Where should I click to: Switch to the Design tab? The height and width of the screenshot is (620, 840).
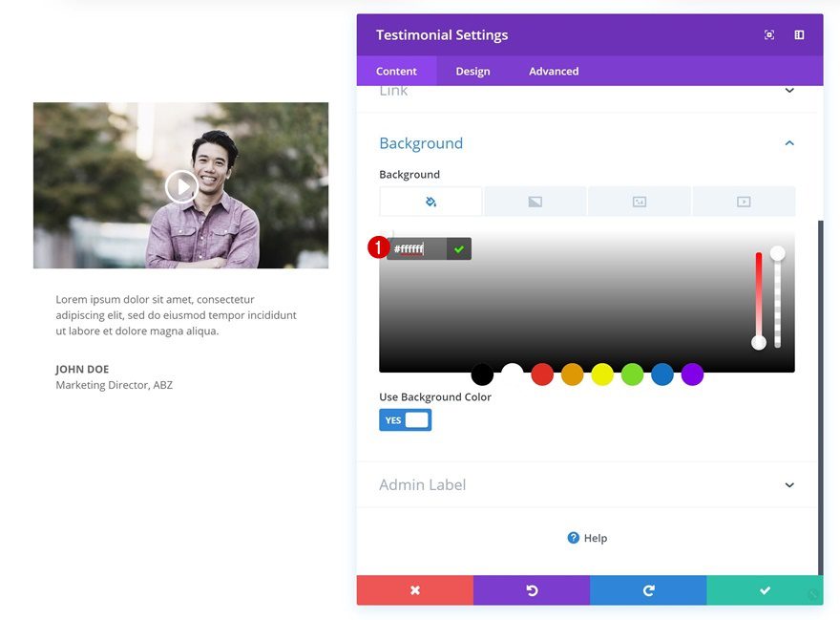click(x=472, y=71)
